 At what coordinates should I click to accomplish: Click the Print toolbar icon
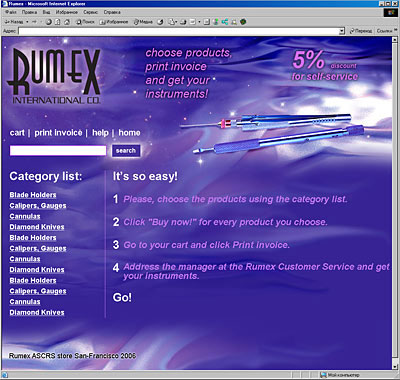183,22
